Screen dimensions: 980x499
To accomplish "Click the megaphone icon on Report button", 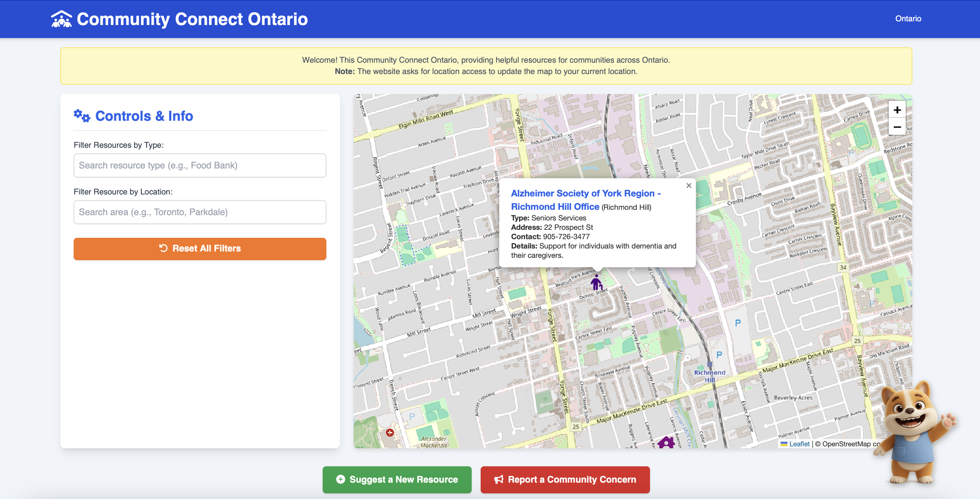I will pos(498,479).
